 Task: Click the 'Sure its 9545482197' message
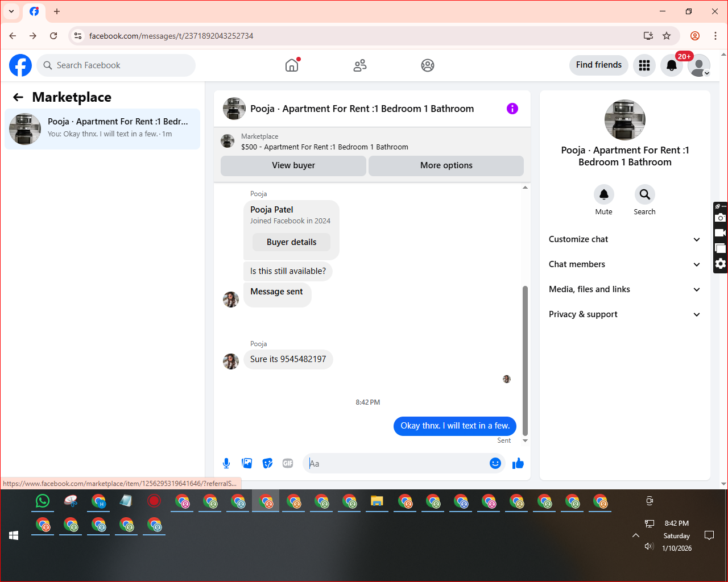[288, 359]
